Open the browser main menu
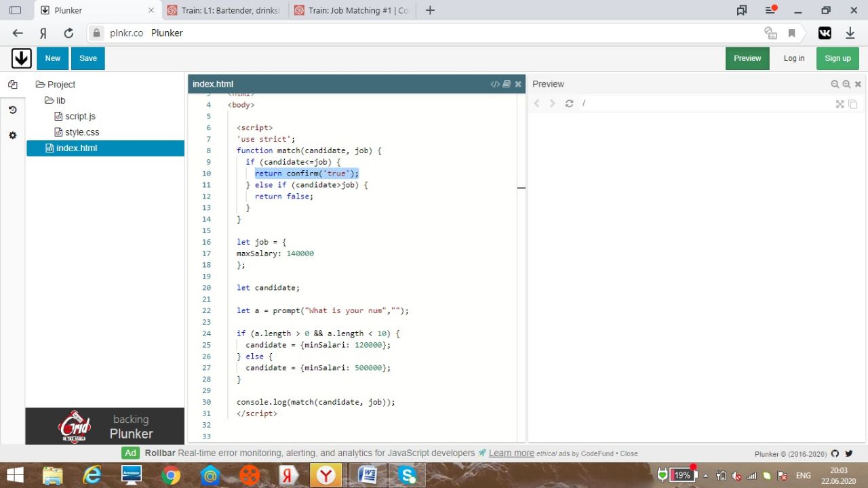Image resolution: width=868 pixels, height=488 pixels. (x=770, y=10)
